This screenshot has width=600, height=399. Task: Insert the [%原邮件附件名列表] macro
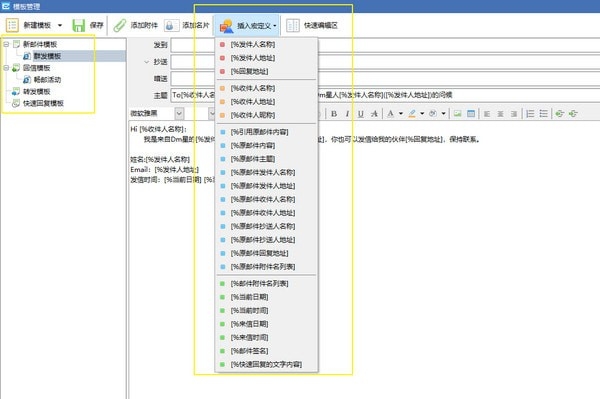(x=267, y=267)
